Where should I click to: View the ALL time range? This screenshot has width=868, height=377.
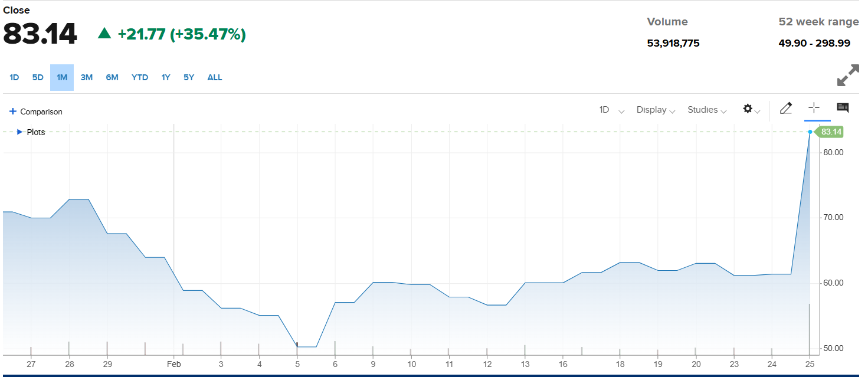pos(215,77)
